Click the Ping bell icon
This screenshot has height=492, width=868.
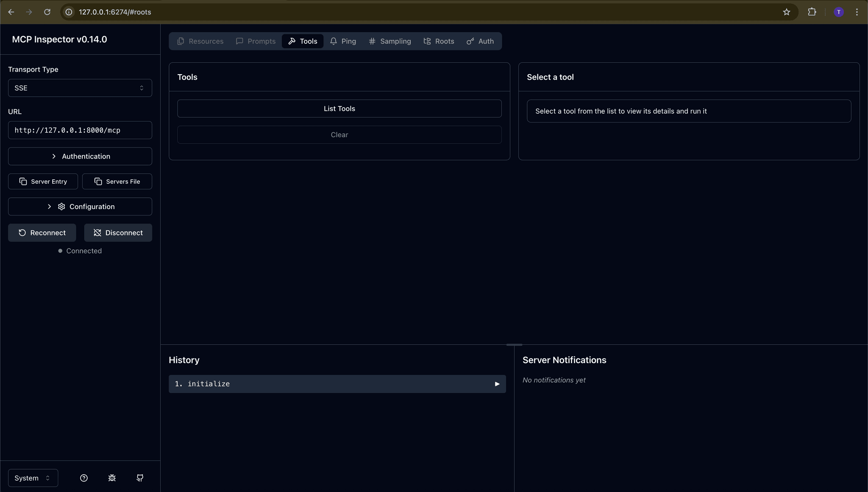334,41
